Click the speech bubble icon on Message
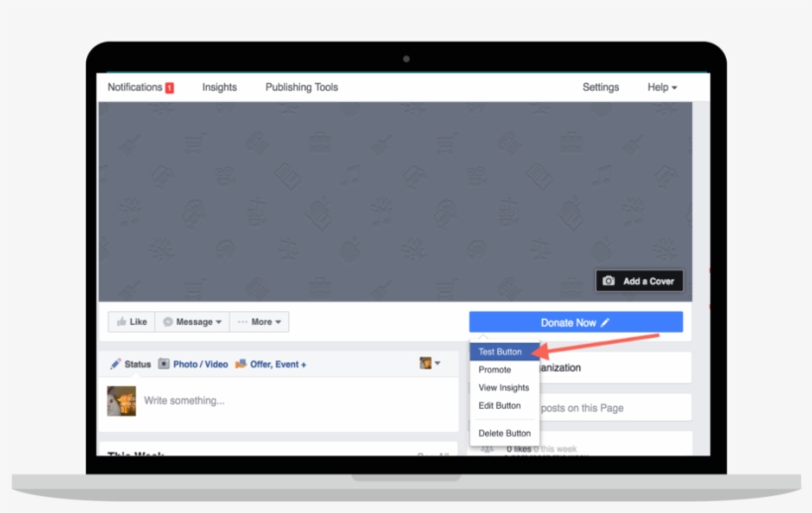The image size is (812, 513). [x=167, y=322]
